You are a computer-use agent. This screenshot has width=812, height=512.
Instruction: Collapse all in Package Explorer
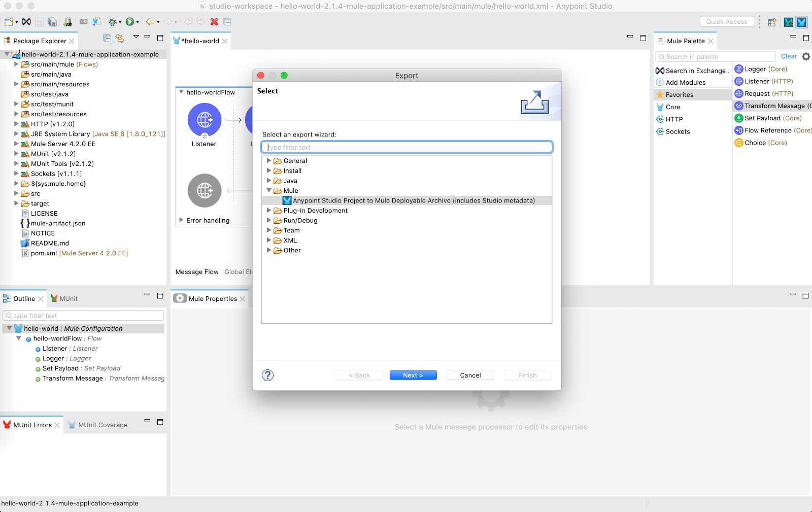107,38
